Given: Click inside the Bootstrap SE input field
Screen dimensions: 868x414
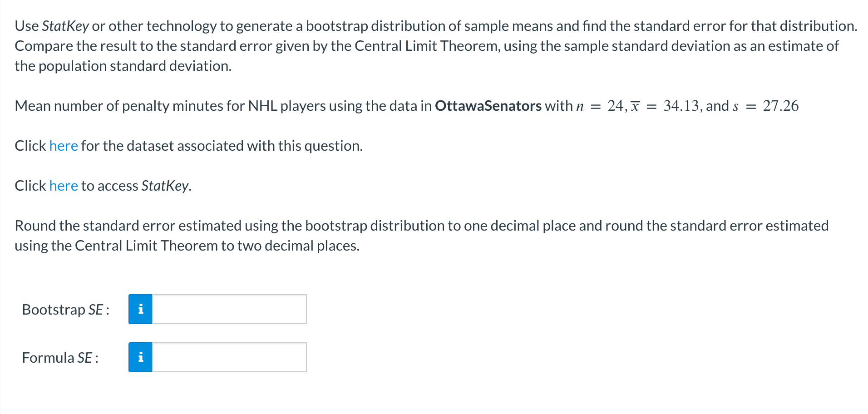Looking at the screenshot, I should pos(229,309).
